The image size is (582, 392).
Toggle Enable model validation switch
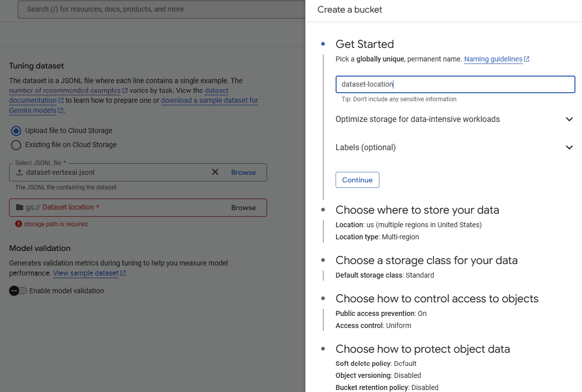[x=18, y=291]
